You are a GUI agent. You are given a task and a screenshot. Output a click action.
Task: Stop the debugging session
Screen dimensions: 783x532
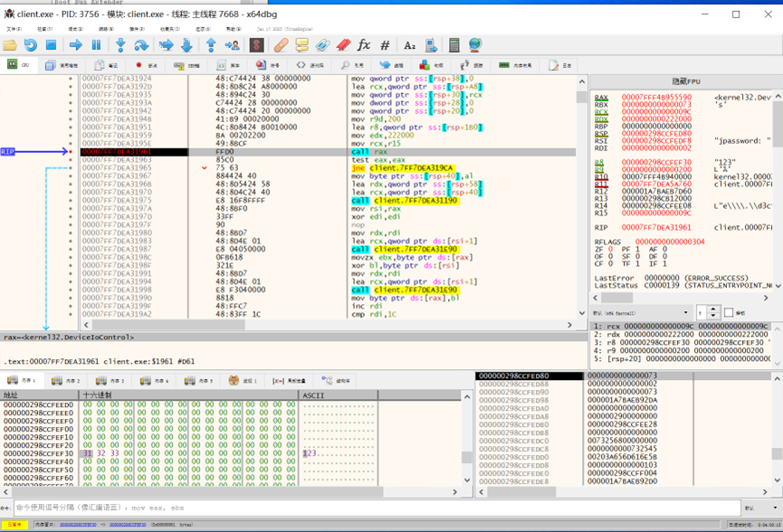[x=52, y=44]
